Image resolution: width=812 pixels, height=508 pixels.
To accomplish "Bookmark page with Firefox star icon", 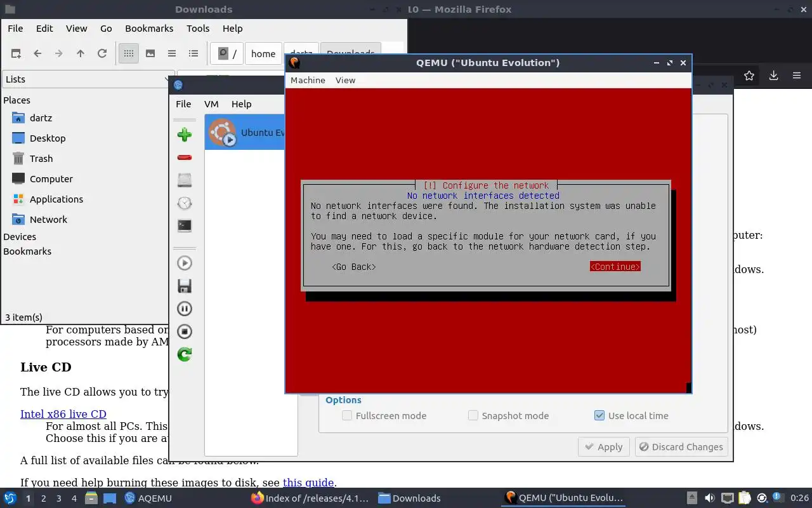I will (749, 76).
